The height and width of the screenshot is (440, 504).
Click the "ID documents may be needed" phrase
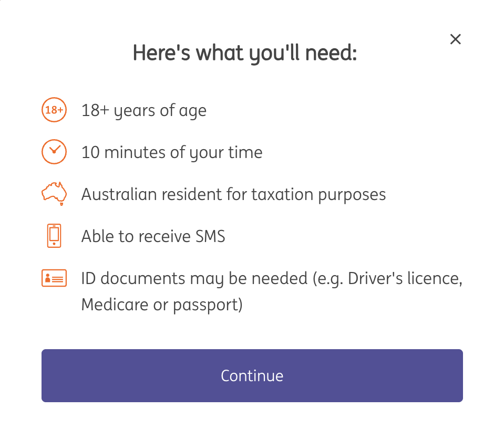click(194, 279)
